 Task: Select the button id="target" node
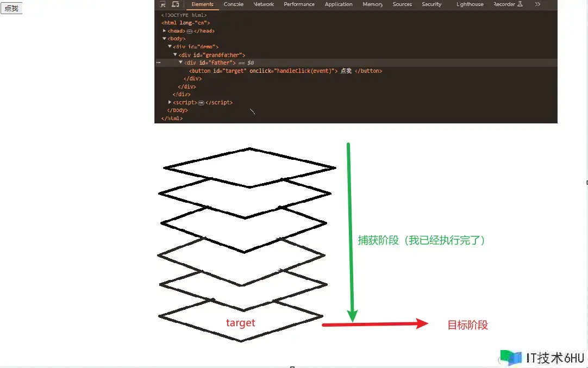click(x=285, y=71)
